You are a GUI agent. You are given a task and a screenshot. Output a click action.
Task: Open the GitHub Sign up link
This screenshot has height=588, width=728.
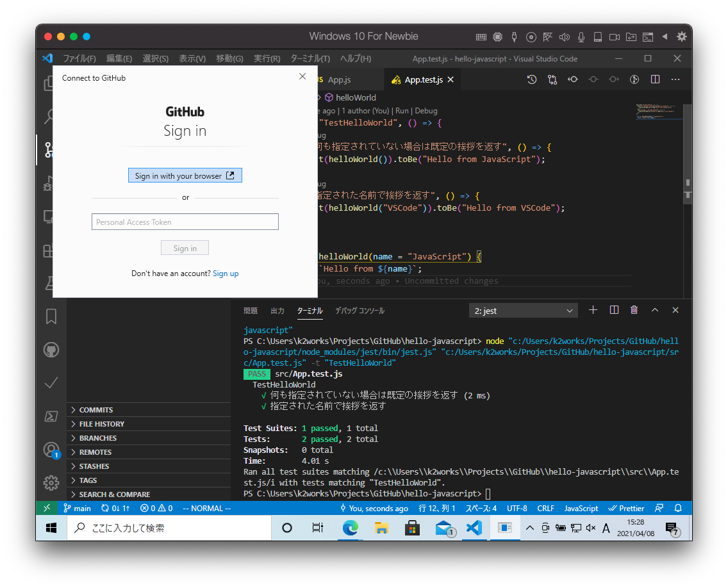coord(226,274)
